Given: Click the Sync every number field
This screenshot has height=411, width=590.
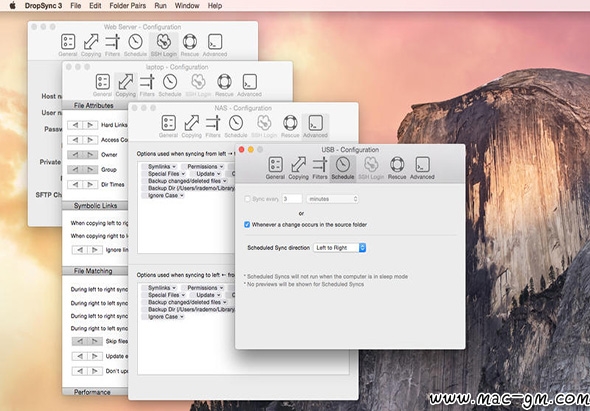Looking at the screenshot, I should 292,199.
